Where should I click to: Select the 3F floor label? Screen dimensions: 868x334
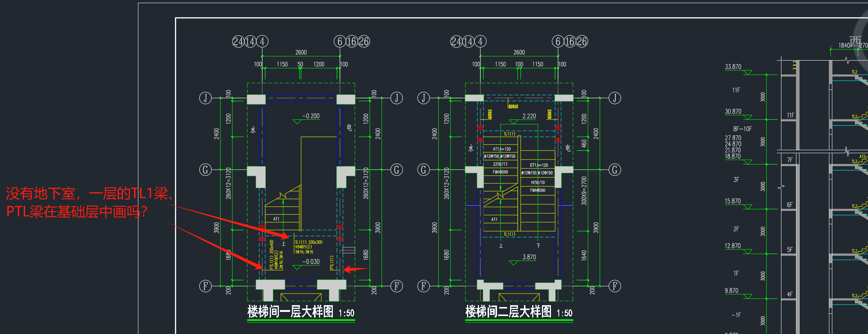(736, 180)
